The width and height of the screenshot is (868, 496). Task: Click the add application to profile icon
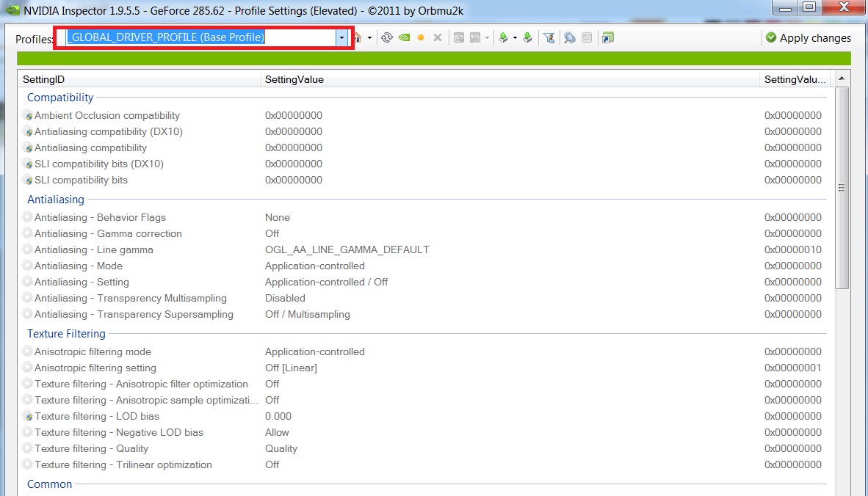coord(458,37)
